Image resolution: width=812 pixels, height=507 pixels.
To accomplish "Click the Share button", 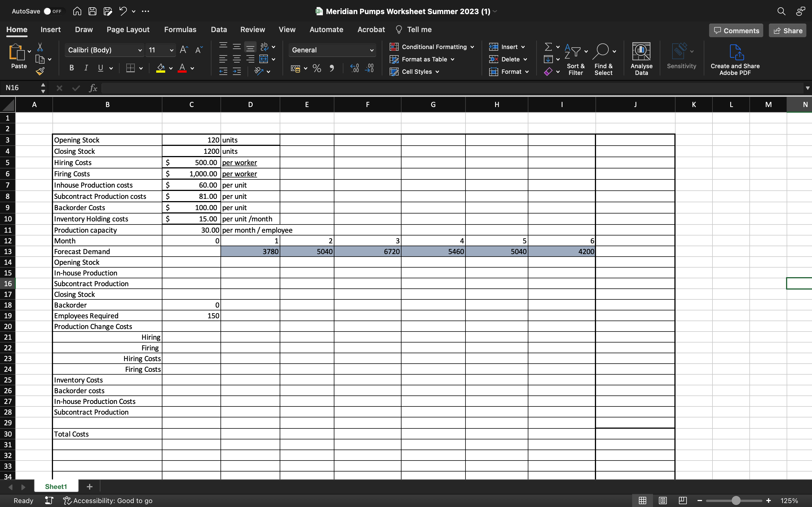I will [x=787, y=30].
